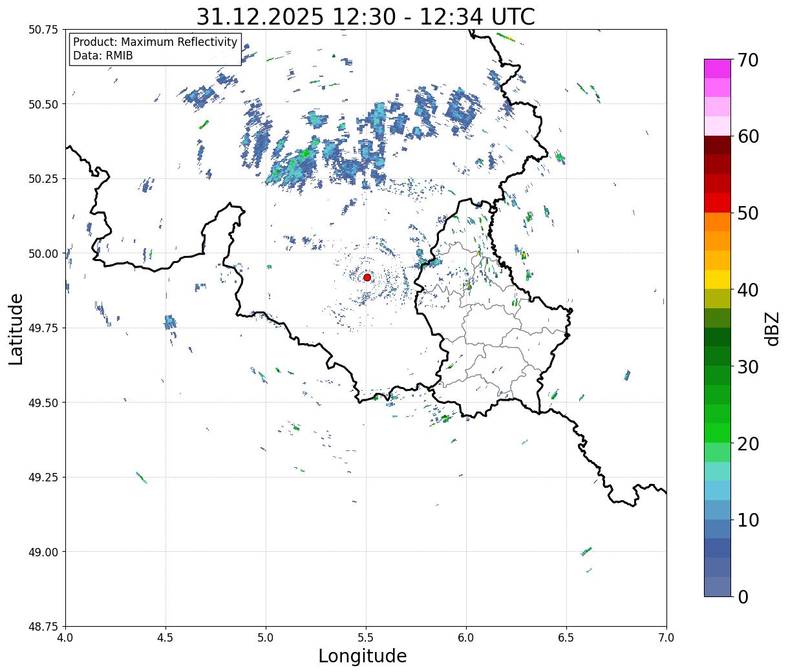Click the latitude tick label 50.50
788x672 pixels.
43,104
